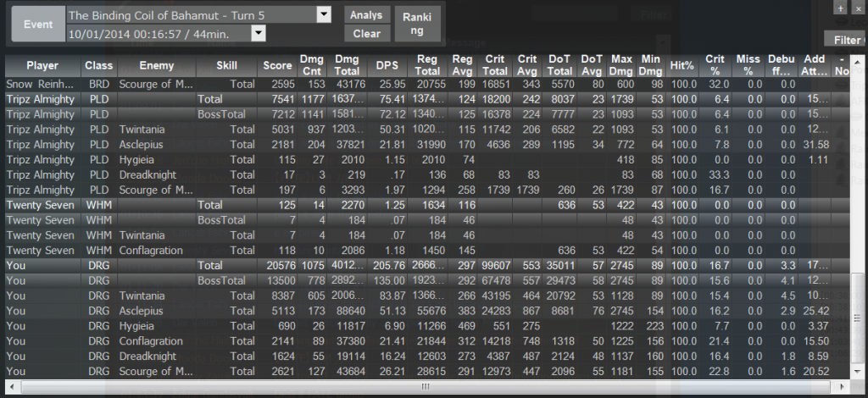Select You DRG Conflagration enemy cell

click(151, 341)
